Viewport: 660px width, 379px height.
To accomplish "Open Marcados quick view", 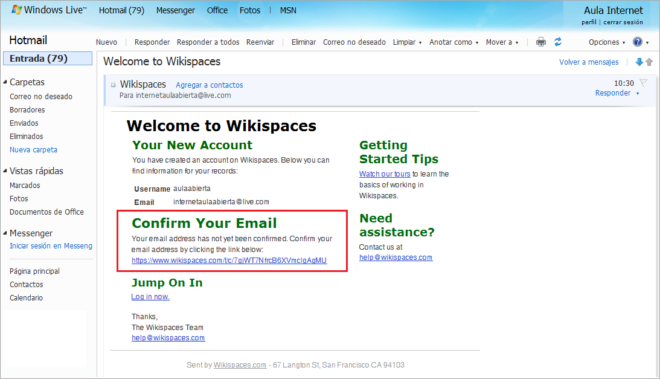I will tap(25, 185).
